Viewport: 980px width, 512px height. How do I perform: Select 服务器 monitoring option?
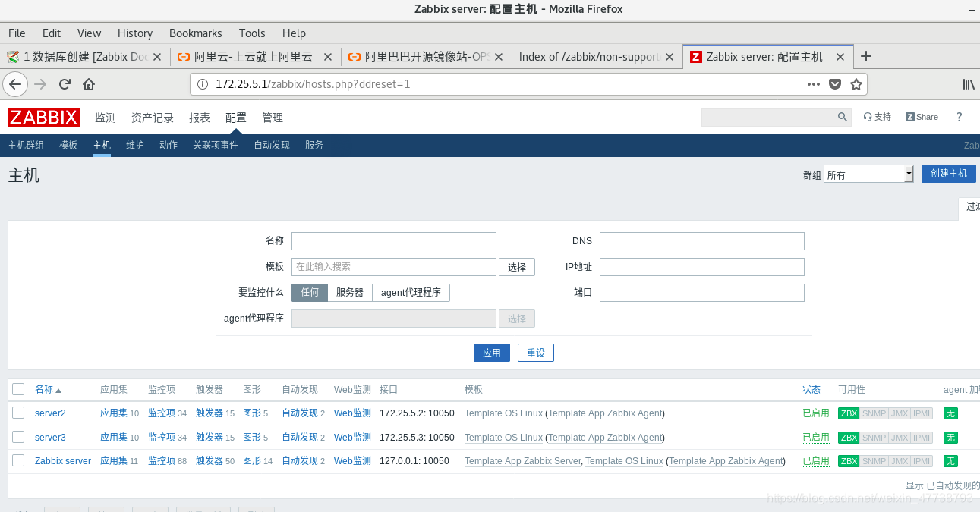click(350, 293)
